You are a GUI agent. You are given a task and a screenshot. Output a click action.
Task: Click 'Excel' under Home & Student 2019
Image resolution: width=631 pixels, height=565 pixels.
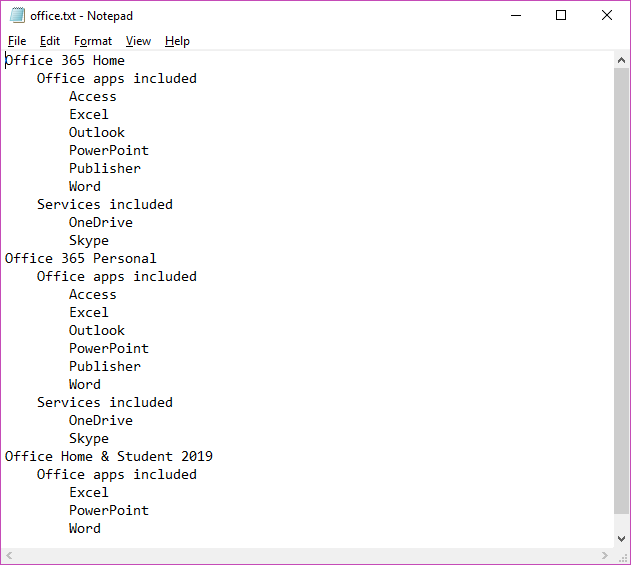89,493
